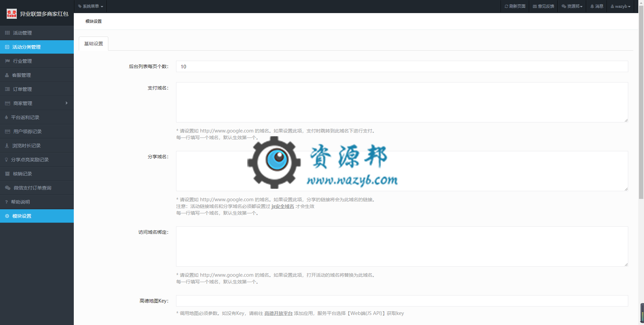644x325 pixels.
Task: Click the envelope icon for 意见反馈
Action: [x=535, y=6]
